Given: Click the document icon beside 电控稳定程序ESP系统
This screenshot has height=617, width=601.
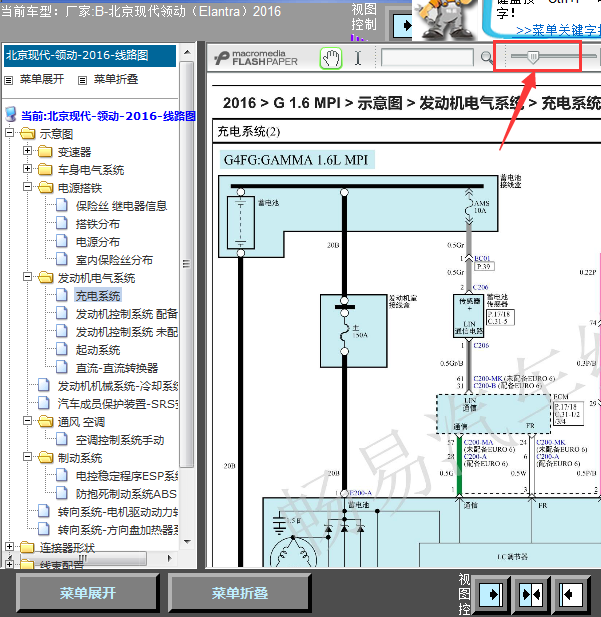Looking at the screenshot, I should [62, 475].
